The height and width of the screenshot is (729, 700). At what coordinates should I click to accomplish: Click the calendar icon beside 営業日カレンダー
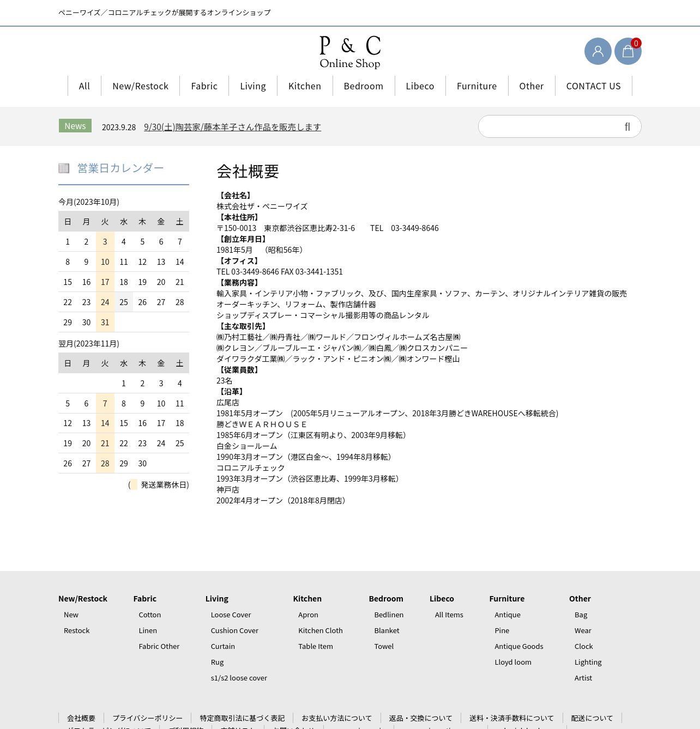point(64,168)
